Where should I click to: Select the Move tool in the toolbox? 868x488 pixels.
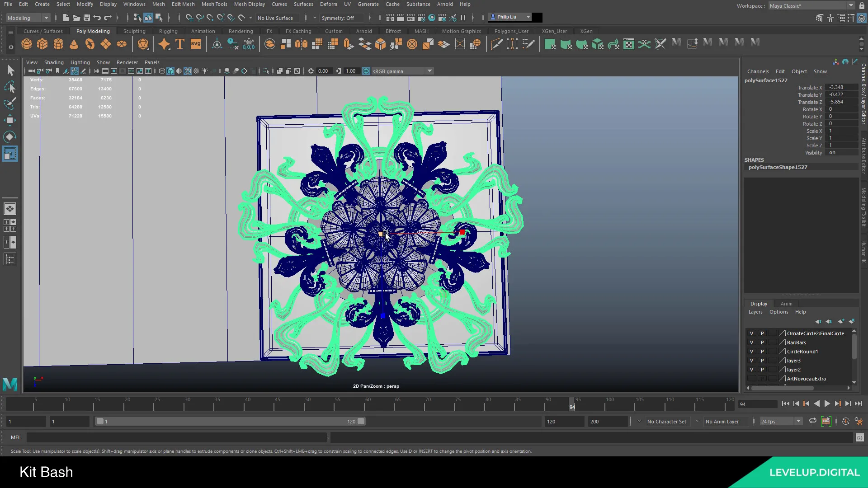tap(10, 120)
